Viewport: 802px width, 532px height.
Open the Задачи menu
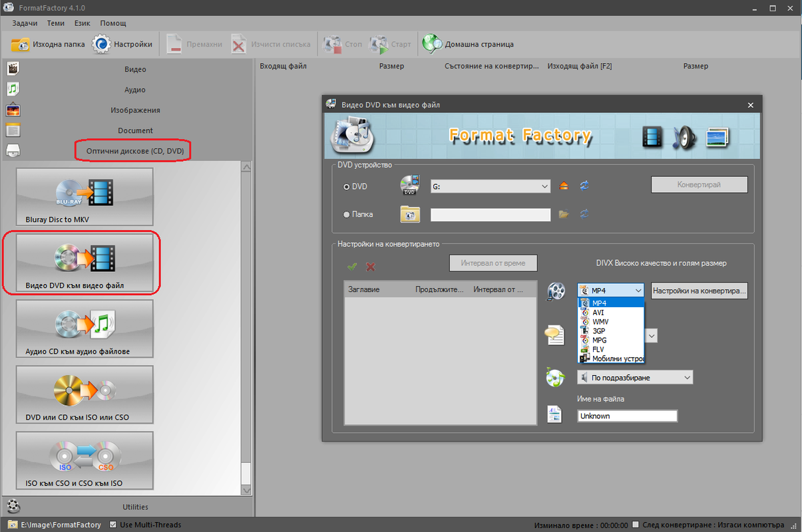pos(25,23)
